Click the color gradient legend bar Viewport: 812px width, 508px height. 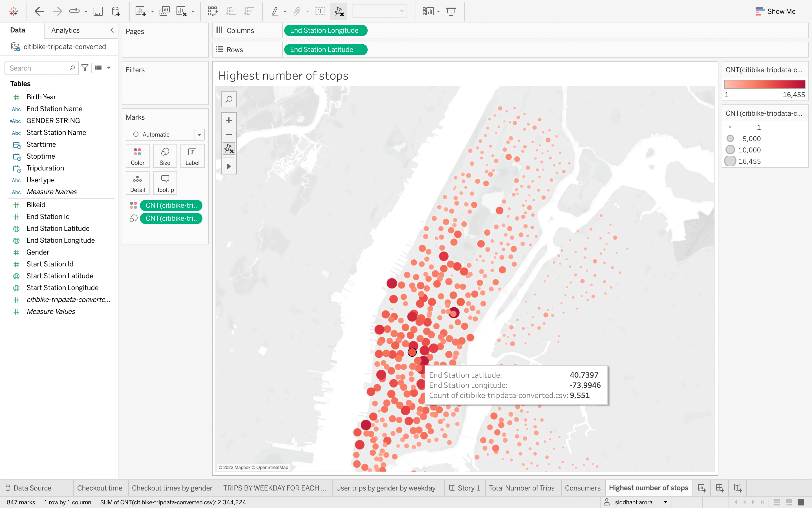(765, 84)
